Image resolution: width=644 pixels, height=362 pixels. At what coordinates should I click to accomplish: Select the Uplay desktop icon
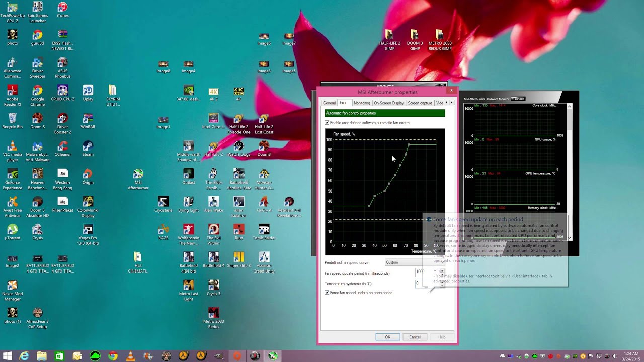click(88, 93)
